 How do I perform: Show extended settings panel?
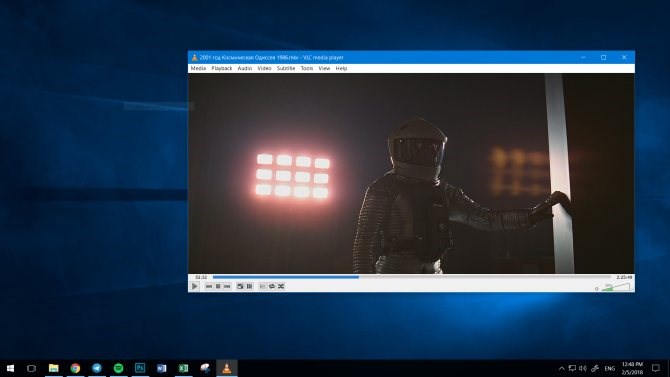click(250, 286)
